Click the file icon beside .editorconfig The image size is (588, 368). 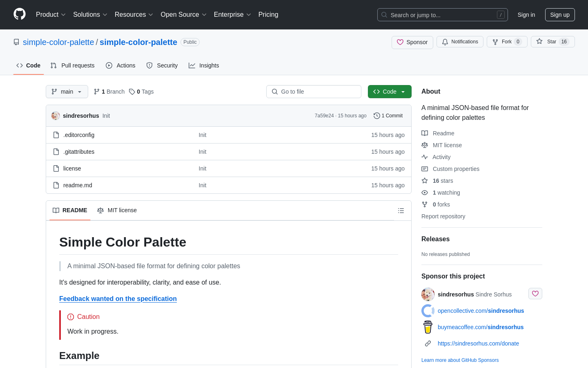[56, 135]
